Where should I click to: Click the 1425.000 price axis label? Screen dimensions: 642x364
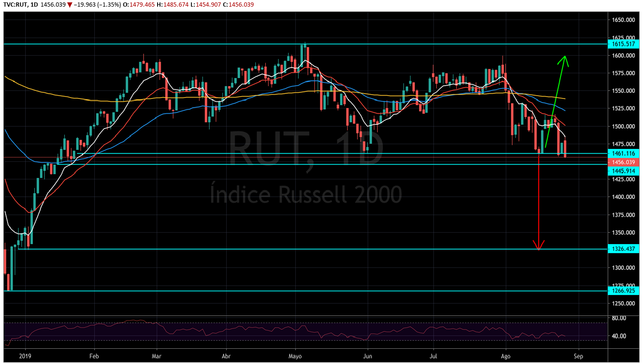(624, 179)
